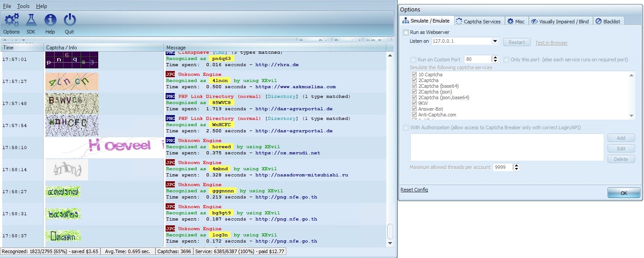644x258 pixels.
Task: Enable the Run as Webserver checkbox
Action: click(406, 32)
